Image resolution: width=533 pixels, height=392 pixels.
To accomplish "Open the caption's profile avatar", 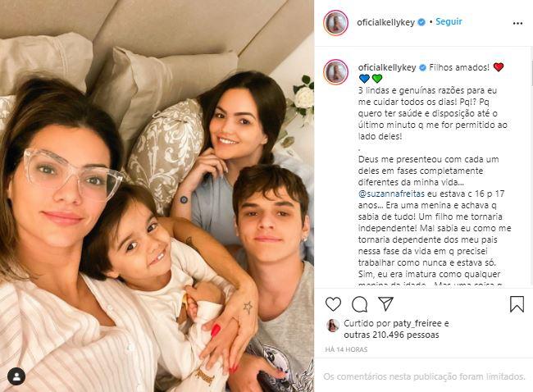I will click(x=336, y=71).
